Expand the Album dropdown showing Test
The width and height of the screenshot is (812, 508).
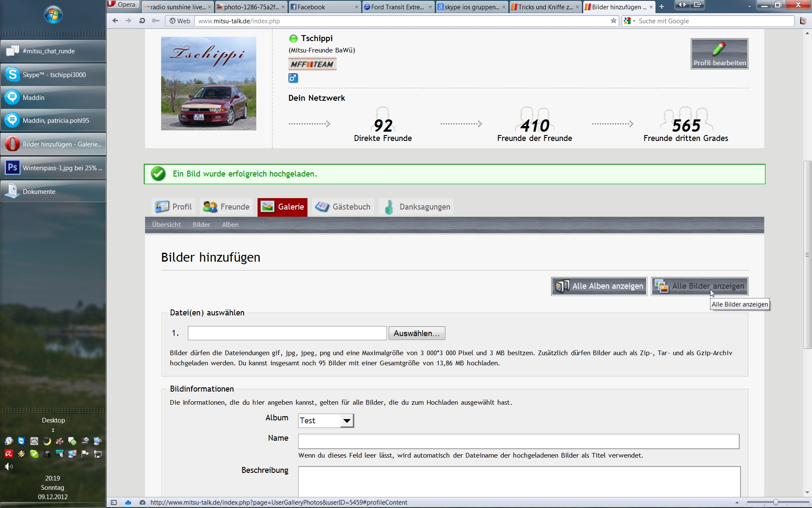326,421
